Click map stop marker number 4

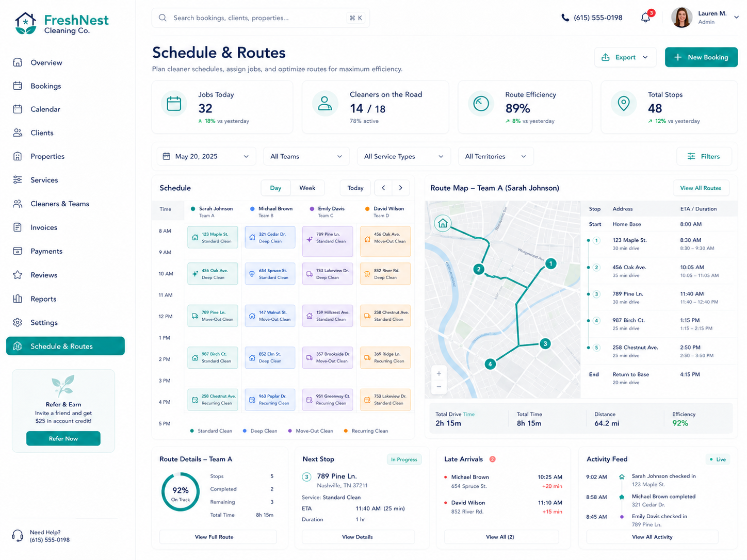pos(490,364)
